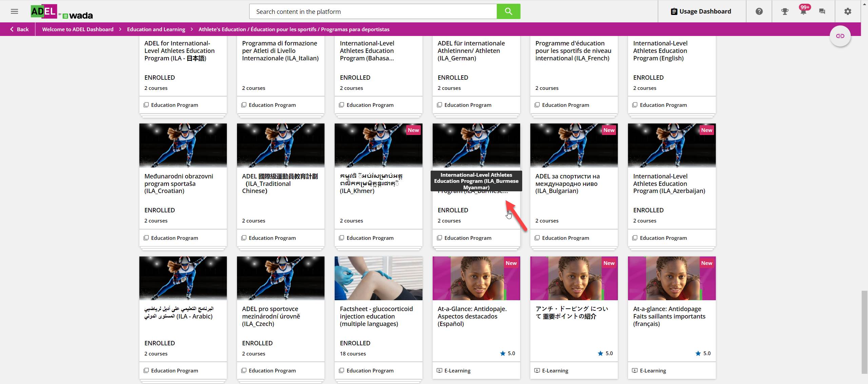Open Programma di formazione ILA_Italian title
This screenshot has width=868, height=384.
tap(280, 51)
